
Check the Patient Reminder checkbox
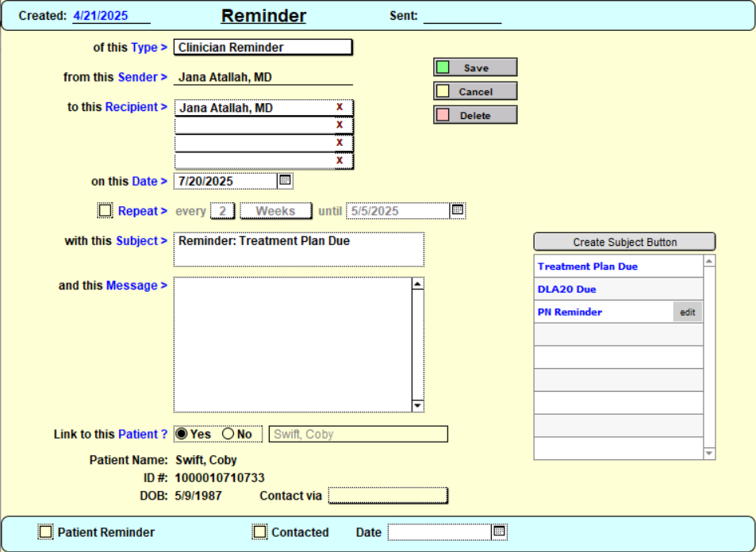coord(46,532)
